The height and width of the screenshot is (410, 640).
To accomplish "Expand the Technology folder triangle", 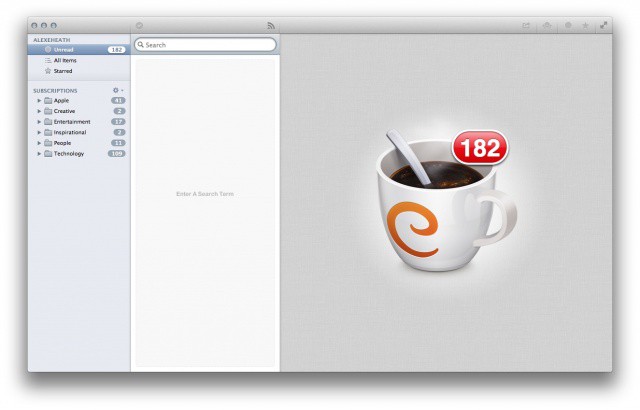I will (x=39, y=153).
